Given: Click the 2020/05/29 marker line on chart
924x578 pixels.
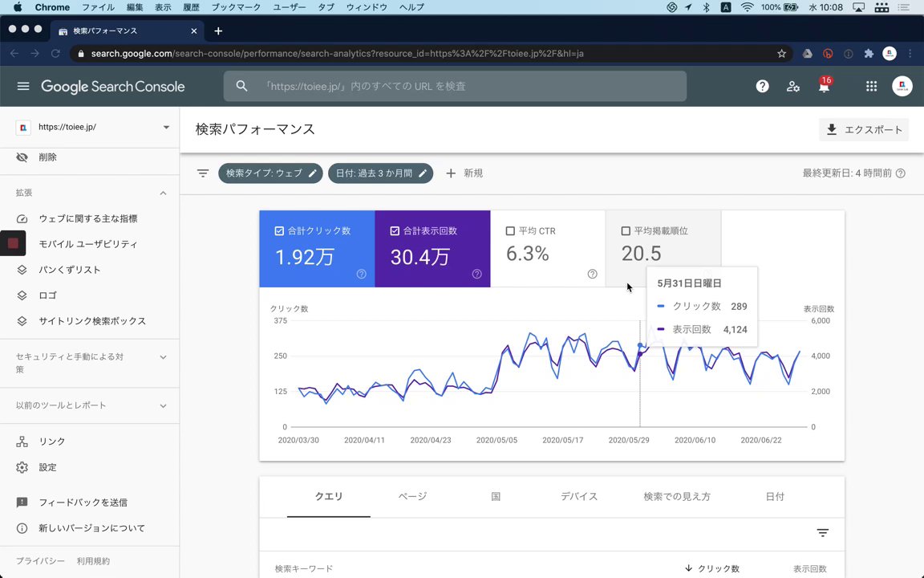Looking at the screenshot, I should 640,374.
